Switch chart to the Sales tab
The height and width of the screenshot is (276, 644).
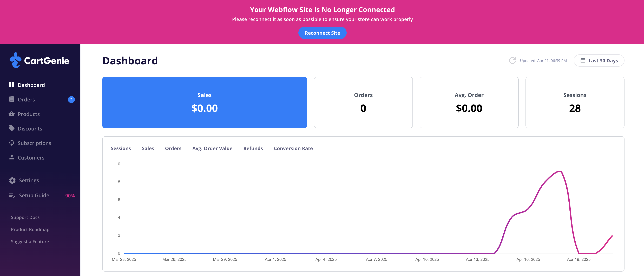(148, 148)
